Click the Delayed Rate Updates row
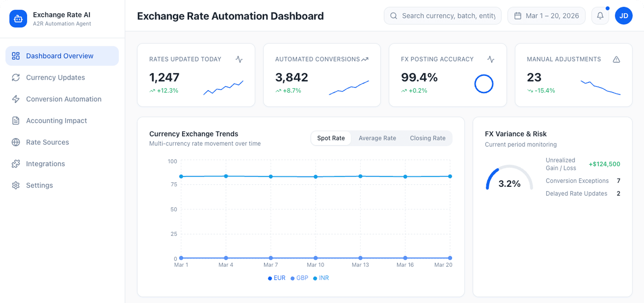Viewport: 644px width, 303px height. pyautogui.click(x=583, y=194)
